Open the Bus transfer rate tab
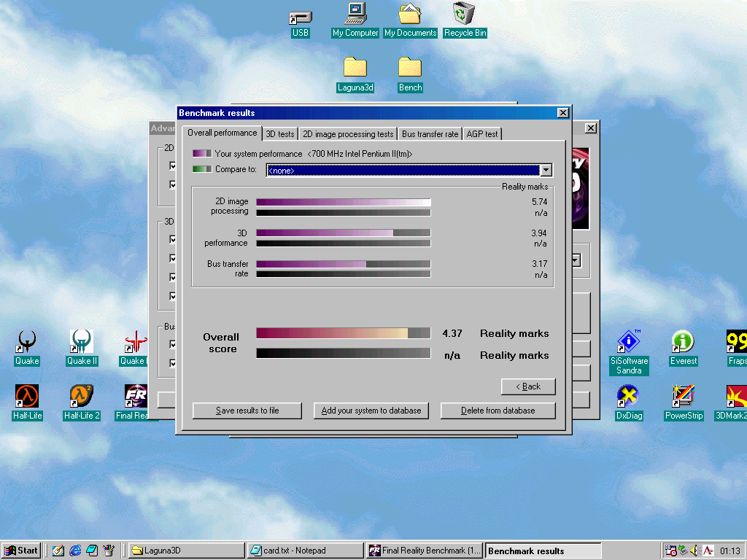The width and height of the screenshot is (747, 560). click(x=430, y=134)
